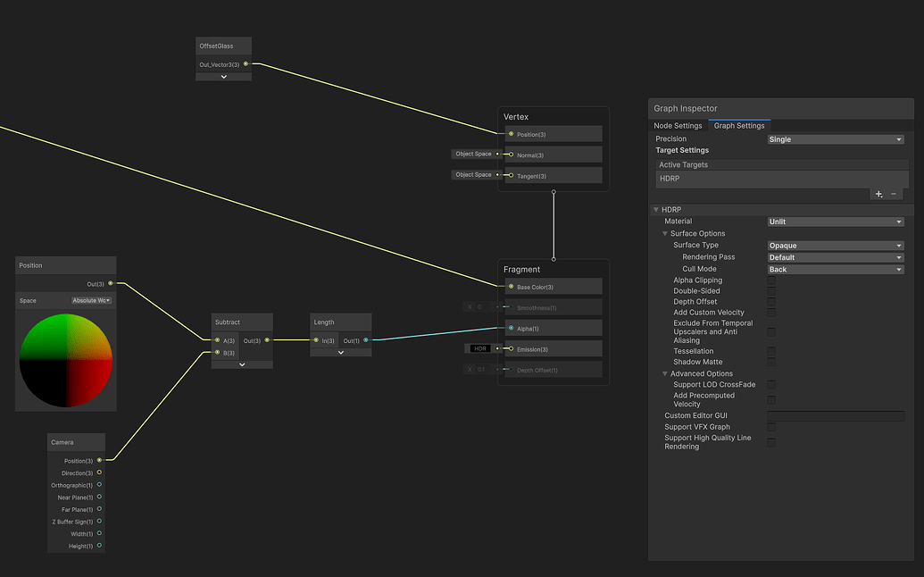Switch to the Node Settings tab

coord(678,126)
